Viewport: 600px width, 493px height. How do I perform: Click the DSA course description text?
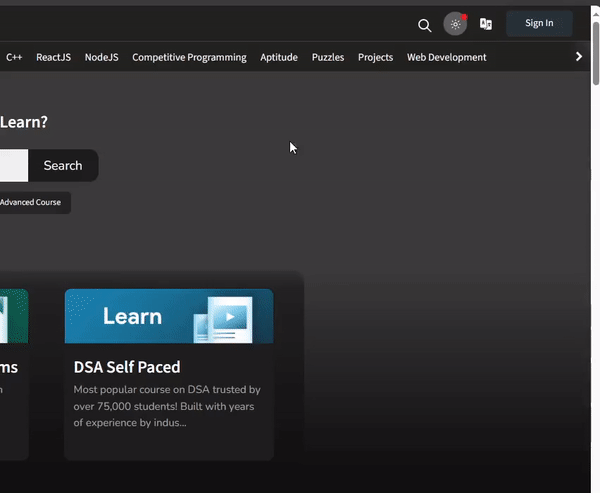pos(167,406)
